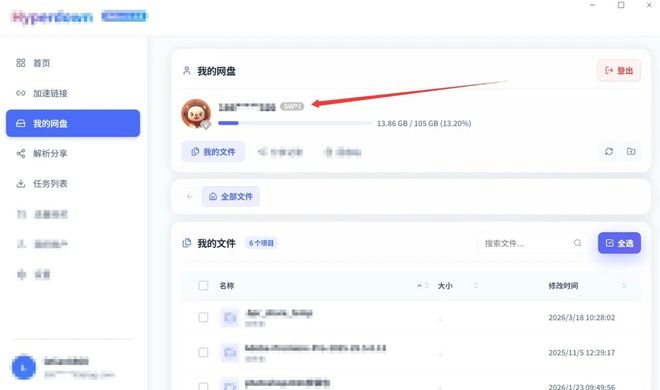Open 任务列表 in the sidebar menu

[x=73, y=183]
